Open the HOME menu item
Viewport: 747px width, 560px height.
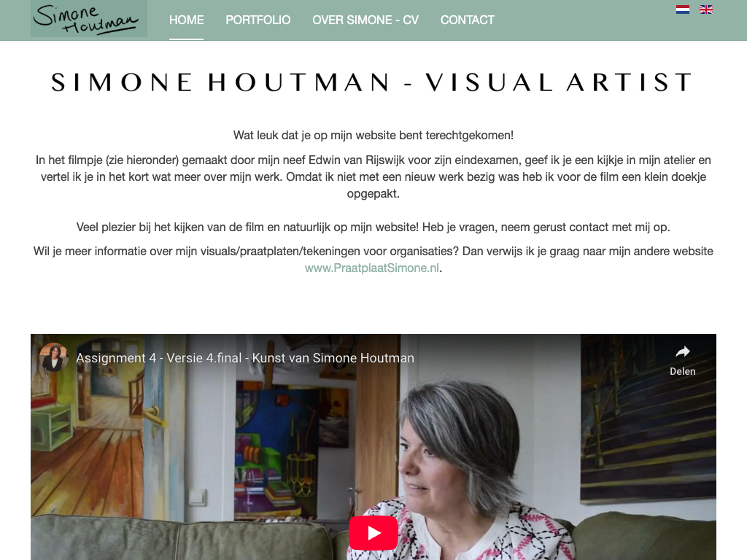tap(186, 20)
